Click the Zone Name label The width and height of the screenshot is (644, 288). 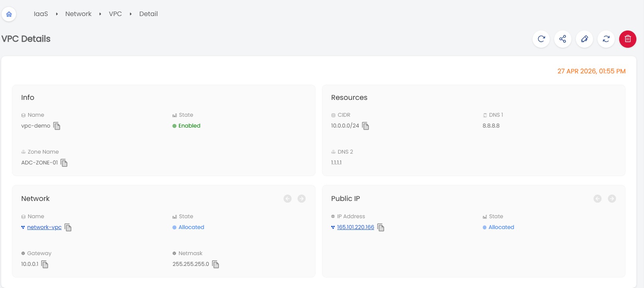pos(43,152)
